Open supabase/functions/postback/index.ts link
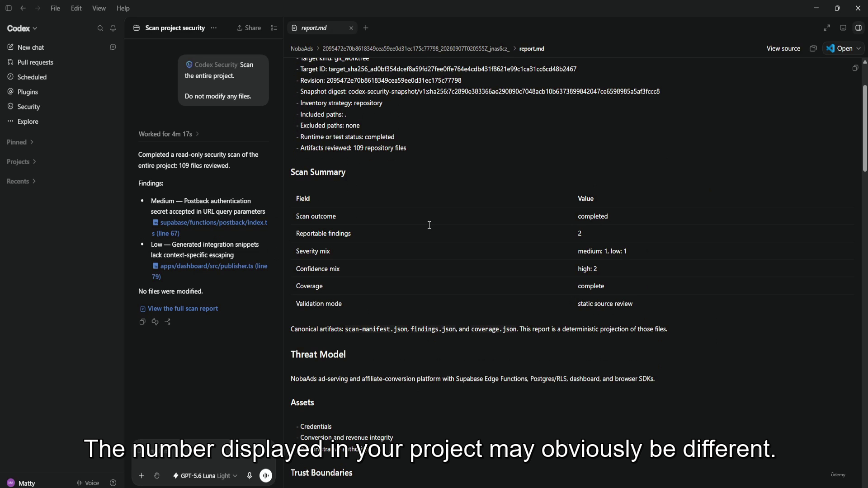This screenshot has height=488, width=868. 210,228
